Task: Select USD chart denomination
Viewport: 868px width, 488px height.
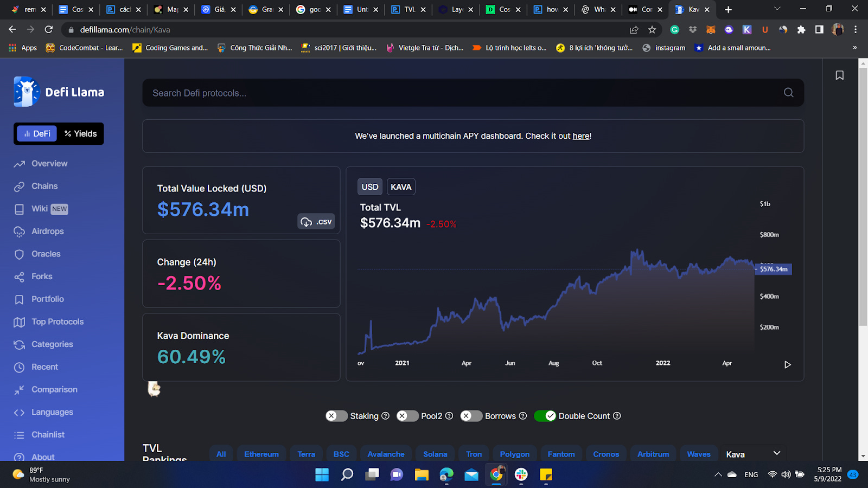Action: coord(370,187)
